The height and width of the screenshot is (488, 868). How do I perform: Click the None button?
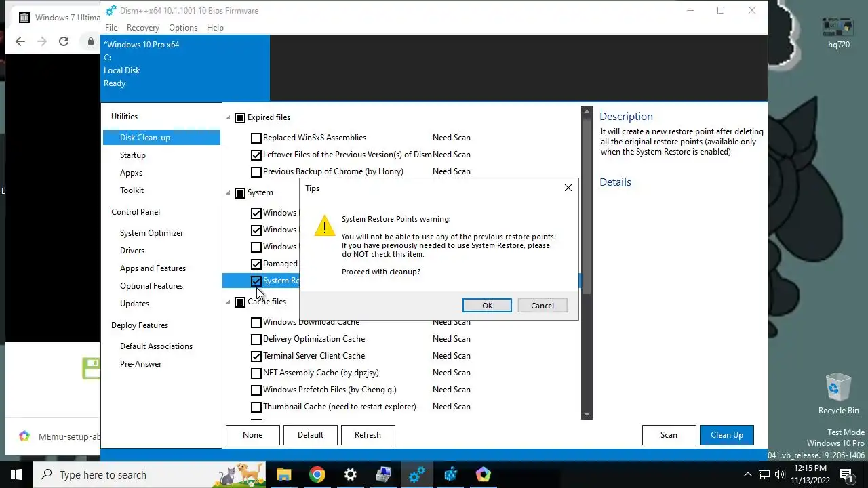[x=252, y=435]
